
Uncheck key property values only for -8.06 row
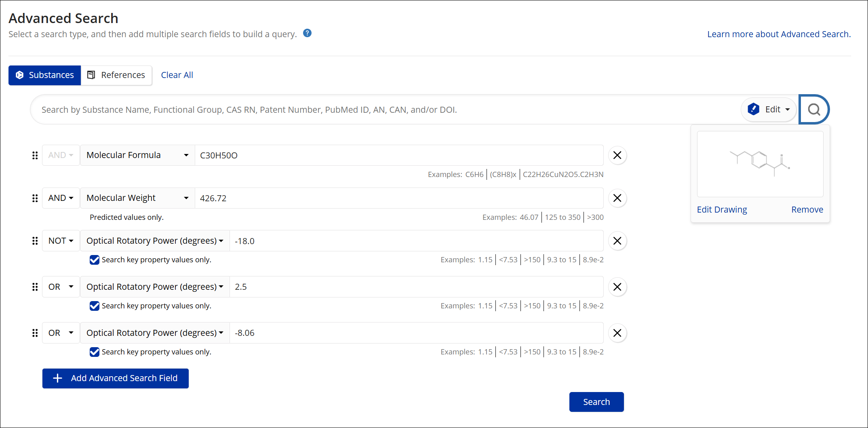pyautogui.click(x=95, y=352)
